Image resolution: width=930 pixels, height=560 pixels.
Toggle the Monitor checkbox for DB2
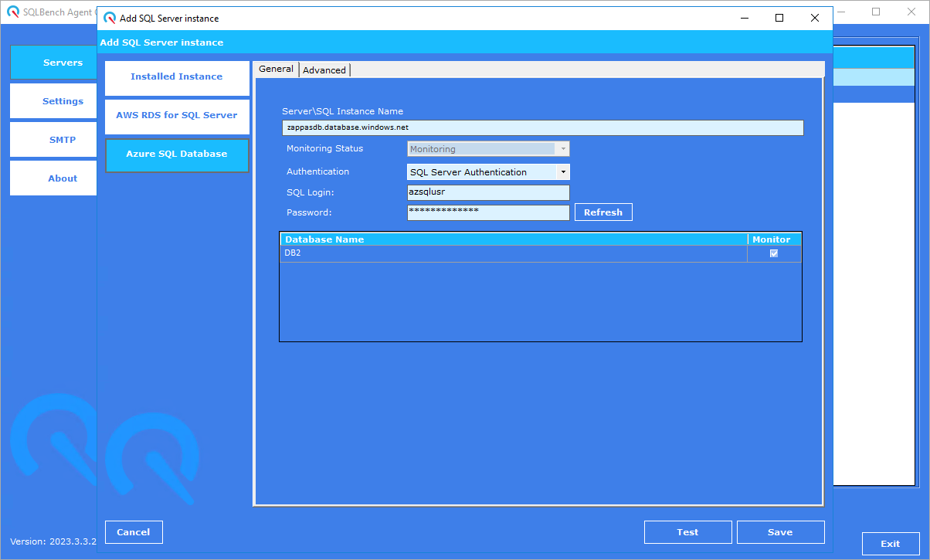[x=774, y=253]
